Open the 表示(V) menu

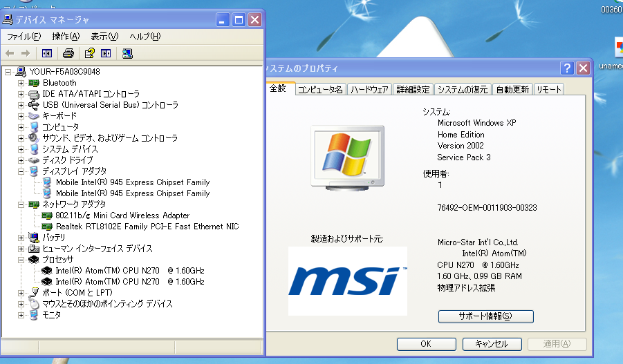104,37
